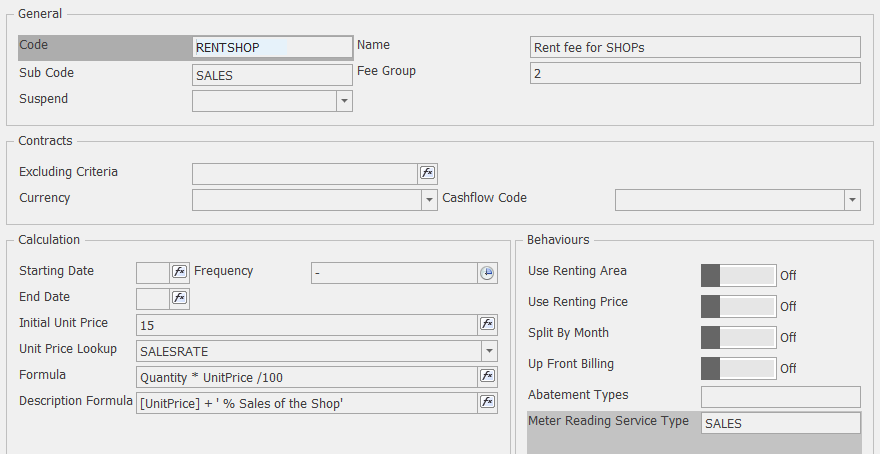The width and height of the screenshot is (880, 454).
Task: Enable Use Renting Price switch
Action: point(738,306)
